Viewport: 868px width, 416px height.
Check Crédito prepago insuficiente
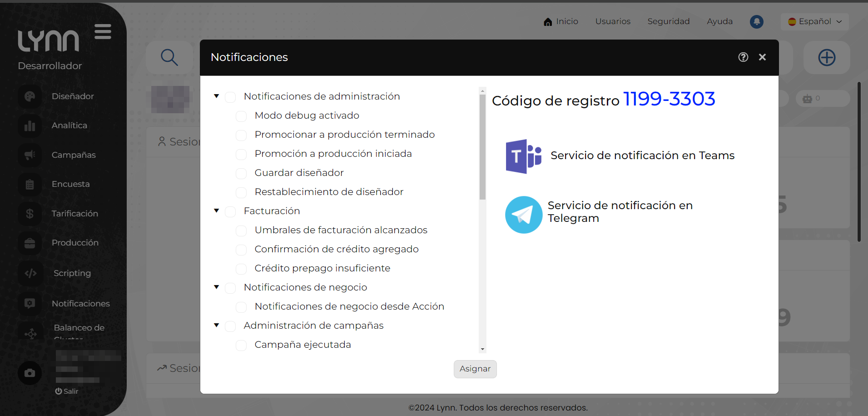click(x=241, y=269)
